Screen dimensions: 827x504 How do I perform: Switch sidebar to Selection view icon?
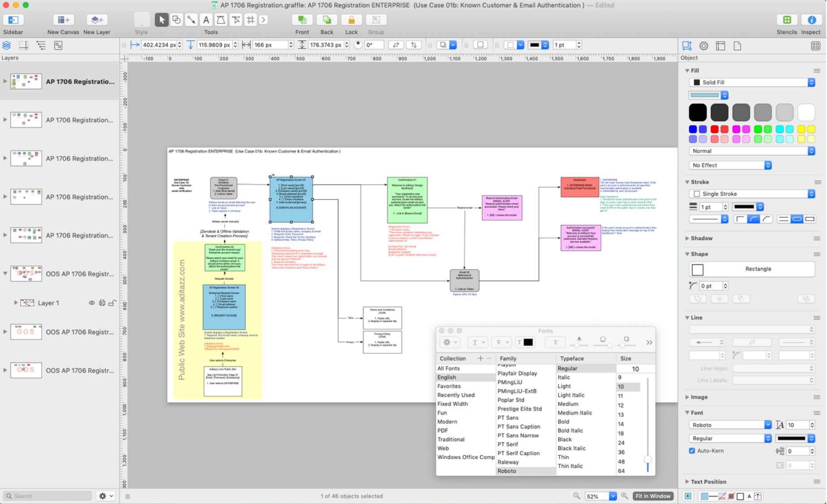coord(58,45)
